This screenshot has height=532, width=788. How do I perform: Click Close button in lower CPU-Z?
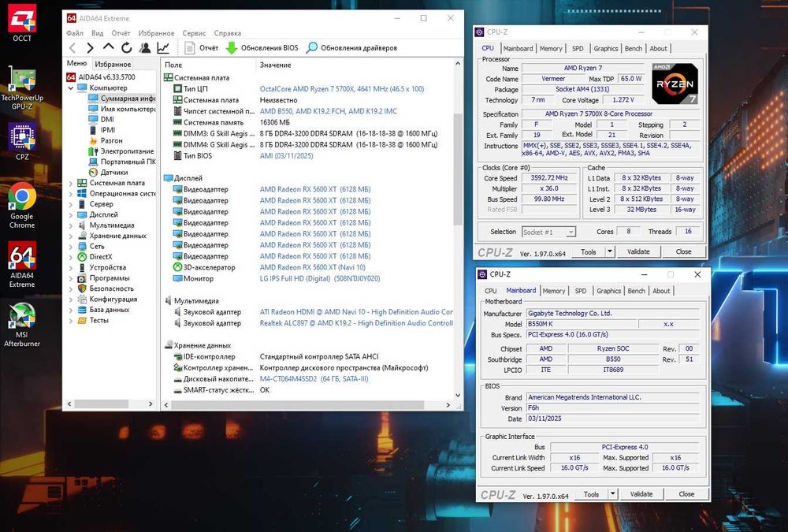686,494
